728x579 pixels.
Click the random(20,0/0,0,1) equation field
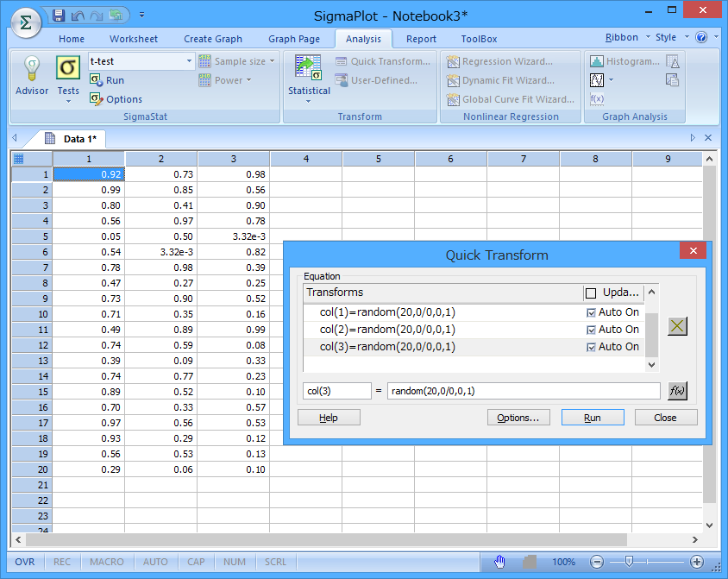pos(524,391)
